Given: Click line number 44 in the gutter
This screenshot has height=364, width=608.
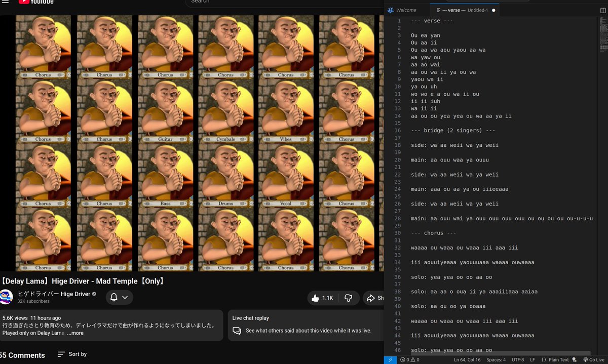Looking at the screenshot, I should click(x=397, y=336).
